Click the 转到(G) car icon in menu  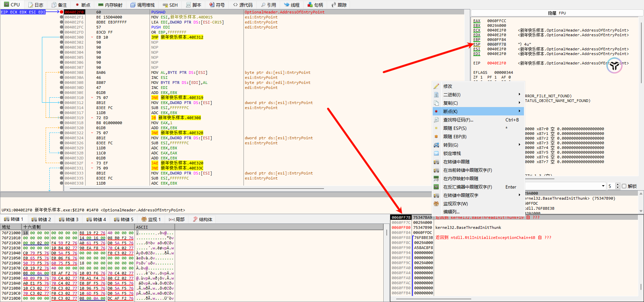tap(436, 145)
